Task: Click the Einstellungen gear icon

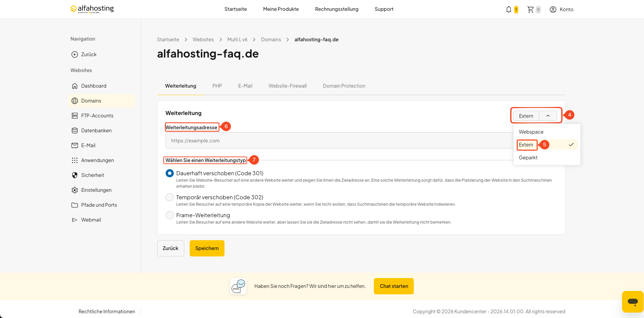Action: click(x=75, y=190)
